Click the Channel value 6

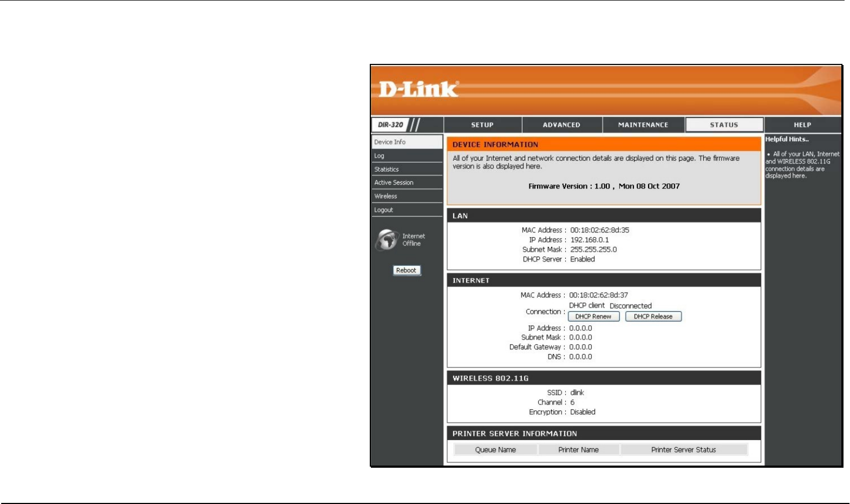point(572,402)
